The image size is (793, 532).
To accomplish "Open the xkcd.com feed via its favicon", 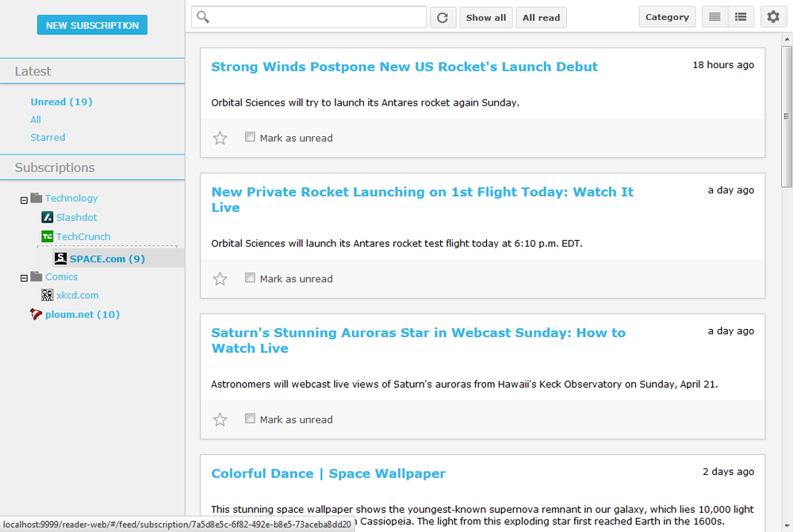I will point(47,295).
